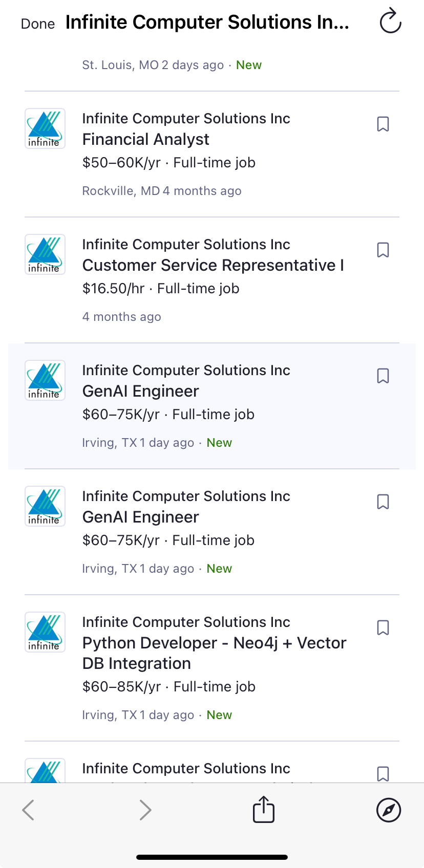The width and height of the screenshot is (424, 868).
Task: Tap Done to close the browser view
Action: tap(38, 24)
